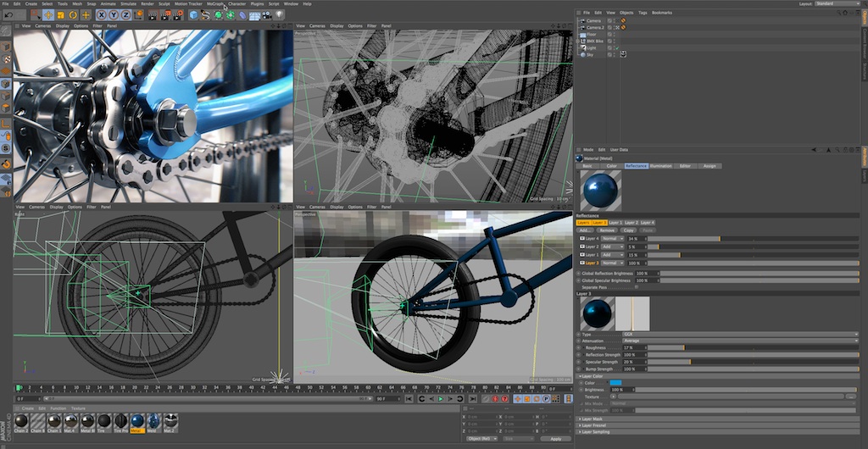The height and width of the screenshot is (449, 868).
Task: Open the Sculpt menu
Action: tap(164, 3)
